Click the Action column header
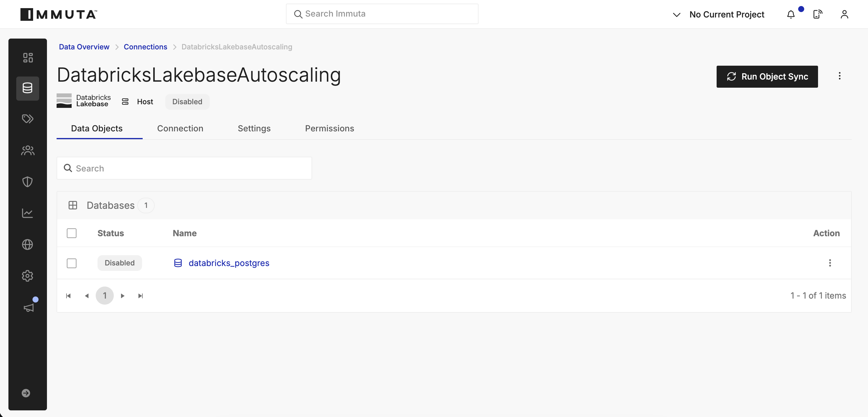868x417 pixels. tap(826, 233)
